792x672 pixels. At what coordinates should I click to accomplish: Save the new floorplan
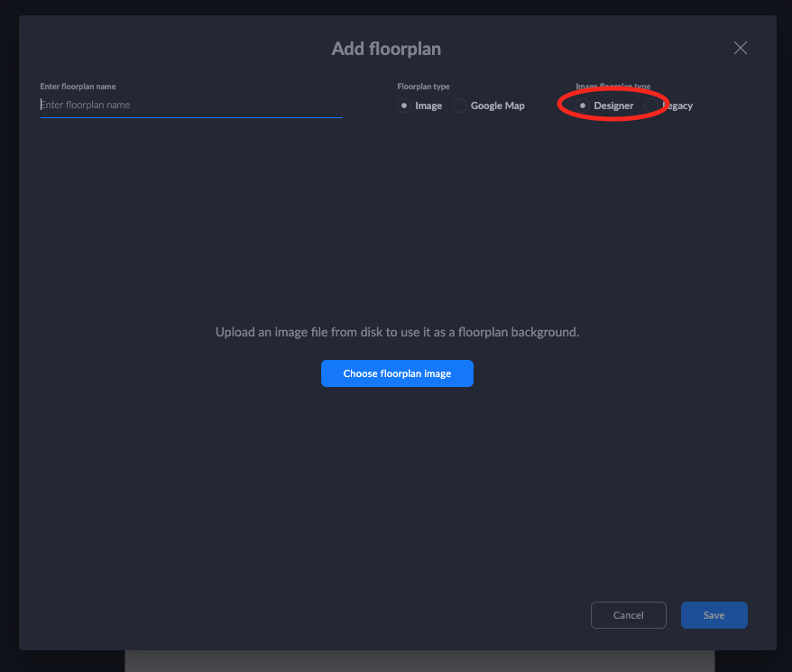[x=714, y=615]
